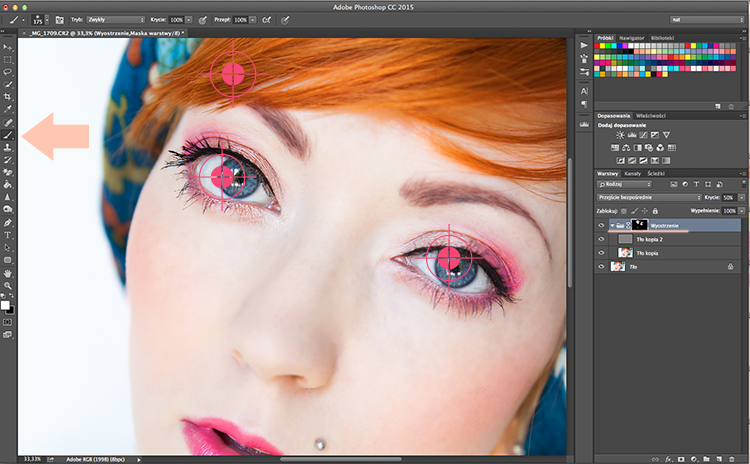The image size is (750, 464).
Task: Click the foreground color swatch
Action: tap(5, 305)
